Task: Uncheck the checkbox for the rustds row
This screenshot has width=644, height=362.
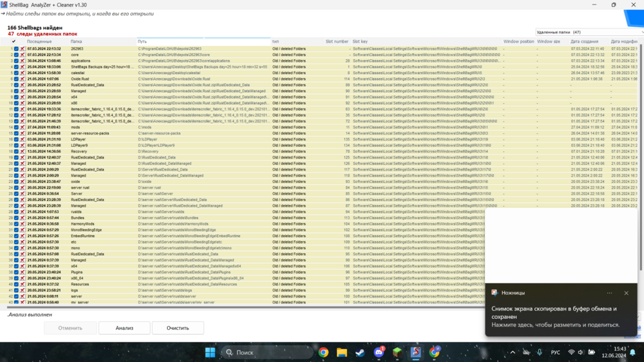Action: point(17,212)
